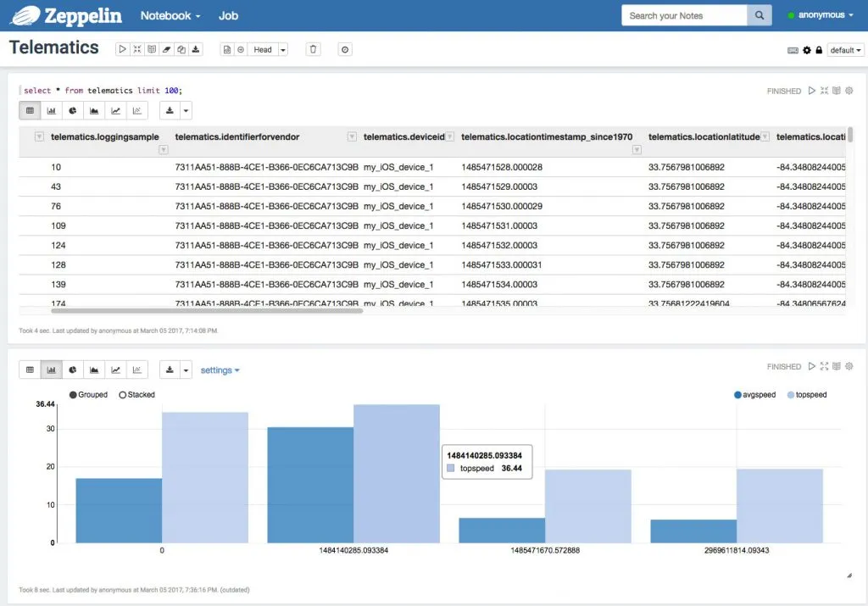Click the Search your Notes field
The height and width of the screenshot is (606, 868).
684,15
